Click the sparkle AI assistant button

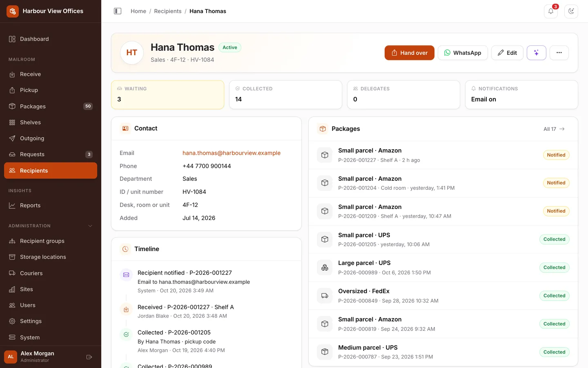[537, 53]
